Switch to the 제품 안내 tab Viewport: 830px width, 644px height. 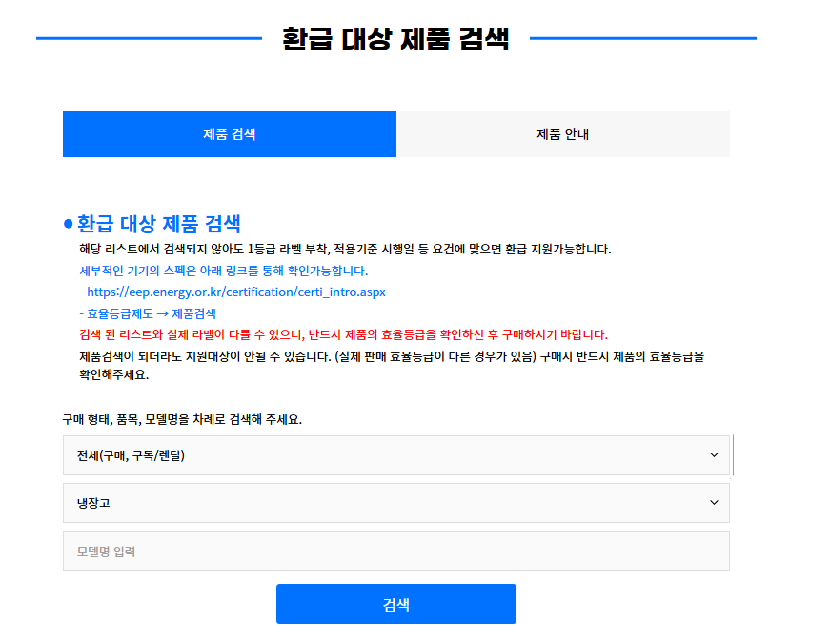563,133
